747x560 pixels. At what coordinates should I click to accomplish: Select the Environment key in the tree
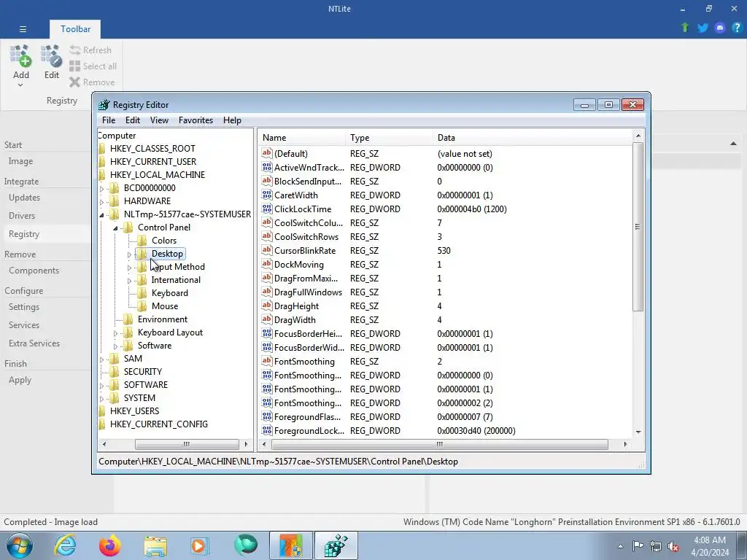tap(163, 319)
